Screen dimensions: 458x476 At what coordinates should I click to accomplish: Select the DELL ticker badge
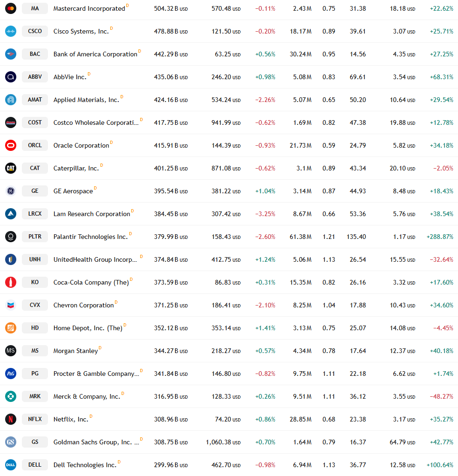click(x=35, y=465)
